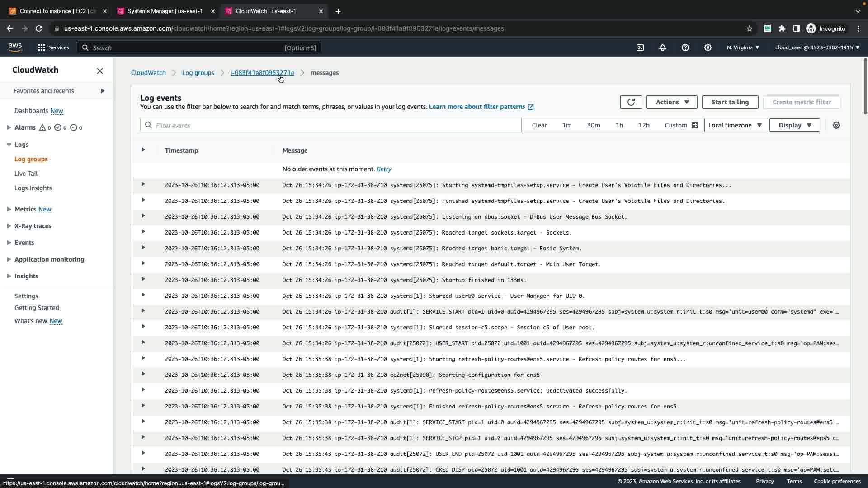Close the CloudWatch navigation sidebar
The width and height of the screenshot is (868, 488).
[100, 71]
